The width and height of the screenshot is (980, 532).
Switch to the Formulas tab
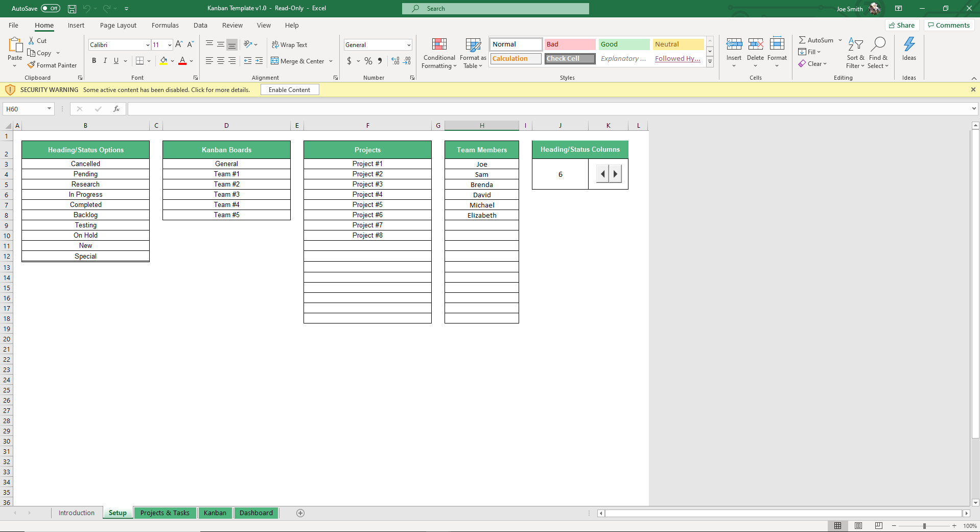click(x=165, y=26)
